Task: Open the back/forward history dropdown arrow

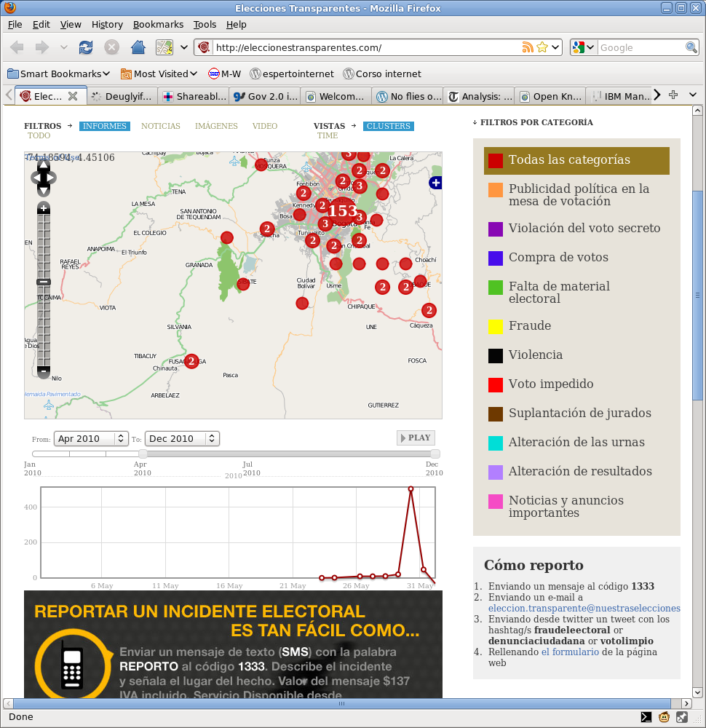Action: [63, 47]
